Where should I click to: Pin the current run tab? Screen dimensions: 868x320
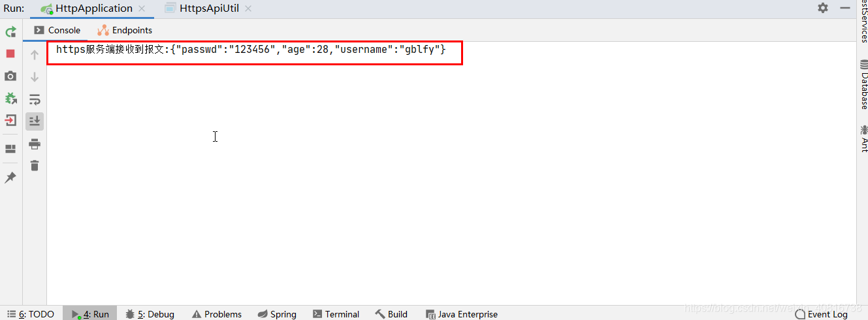pos(10,178)
